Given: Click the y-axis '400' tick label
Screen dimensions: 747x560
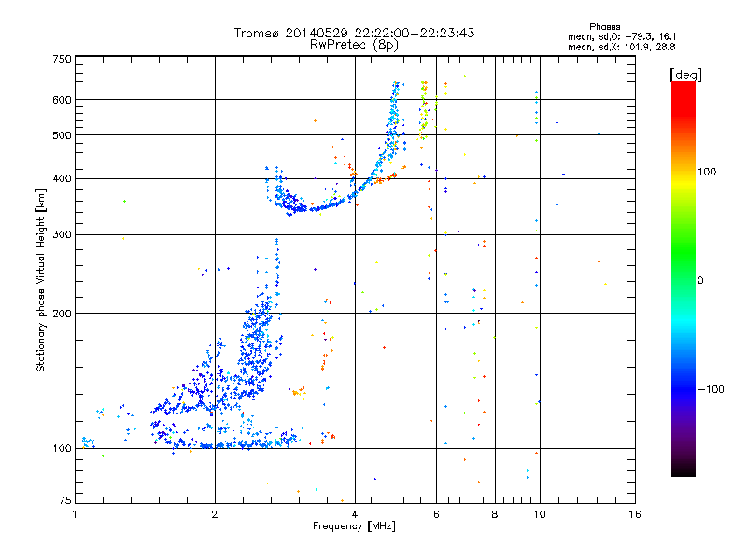Looking at the screenshot, I should [x=63, y=178].
